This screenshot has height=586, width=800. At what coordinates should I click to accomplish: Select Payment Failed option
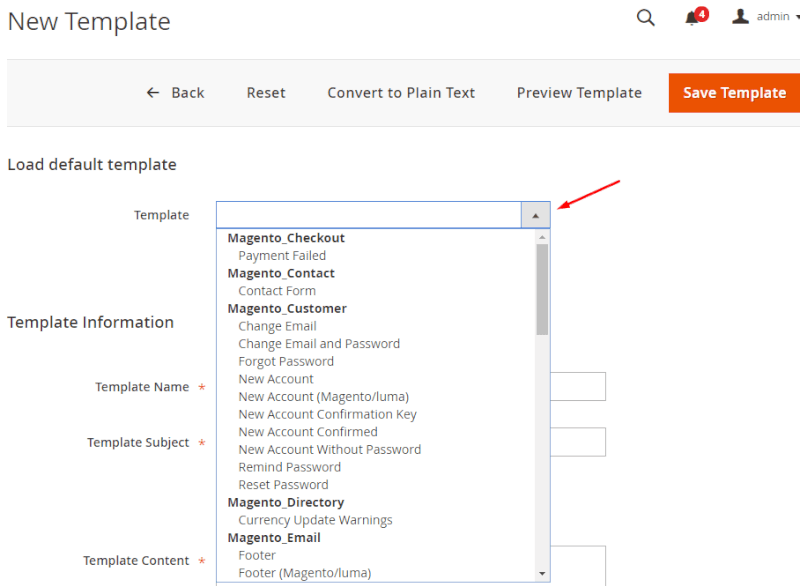[282, 256]
